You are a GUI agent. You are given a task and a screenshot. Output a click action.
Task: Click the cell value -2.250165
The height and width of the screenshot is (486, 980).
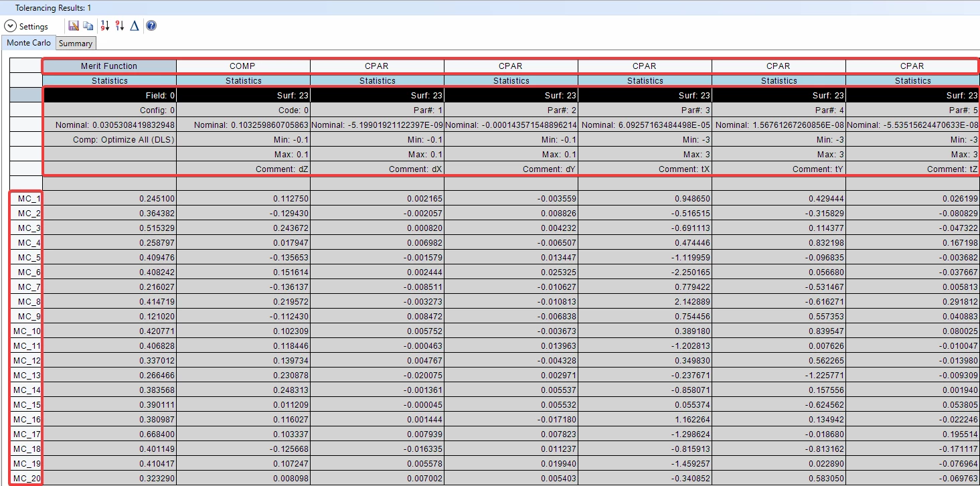(645, 272)
